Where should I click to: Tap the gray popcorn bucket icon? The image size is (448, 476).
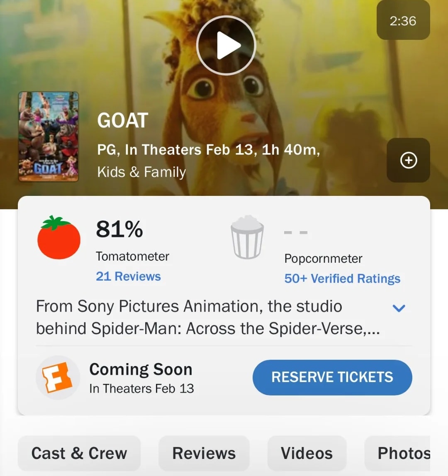coord(247,237)
